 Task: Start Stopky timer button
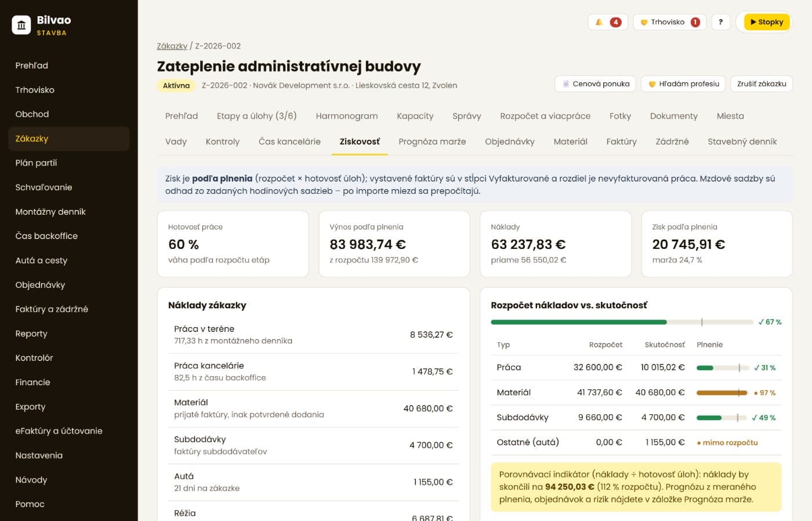[x=766, y=22]
